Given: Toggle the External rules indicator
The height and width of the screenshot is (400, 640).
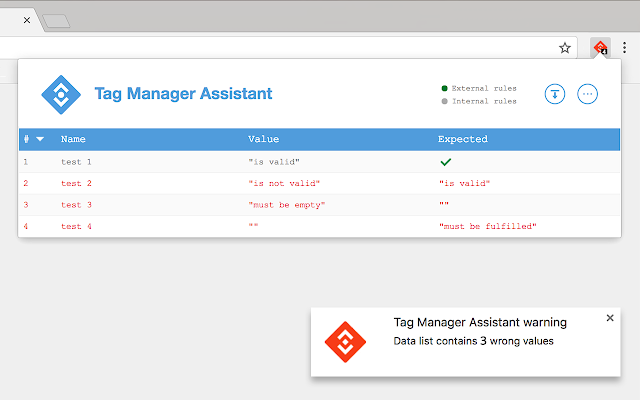Looking at the screenshot, I should [479, 88].
